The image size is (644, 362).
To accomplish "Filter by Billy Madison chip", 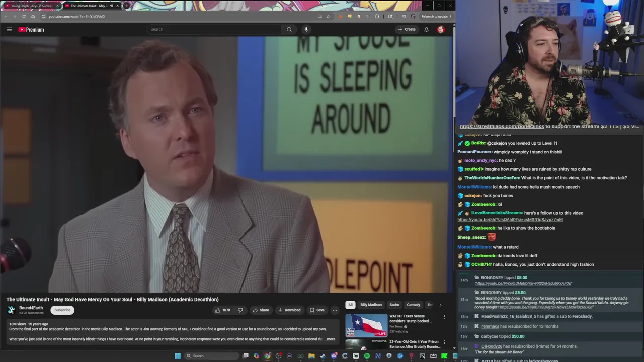I will point(371,305).
